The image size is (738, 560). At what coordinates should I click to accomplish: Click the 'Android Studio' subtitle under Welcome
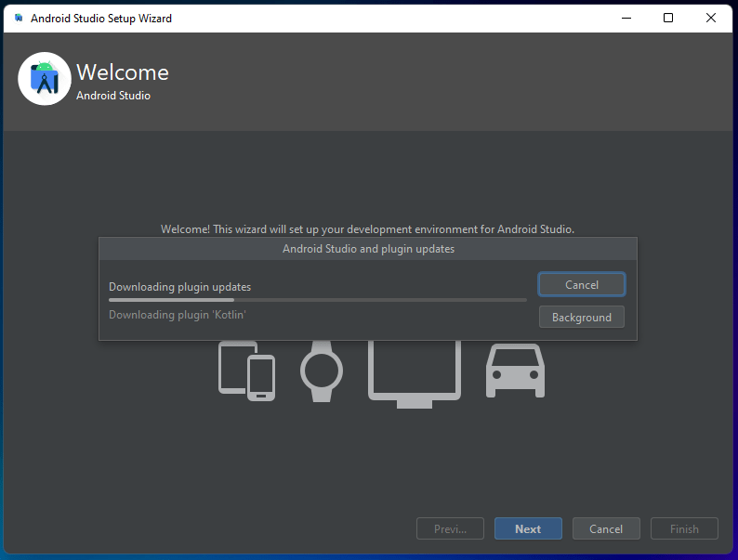[x=113, y=96]
